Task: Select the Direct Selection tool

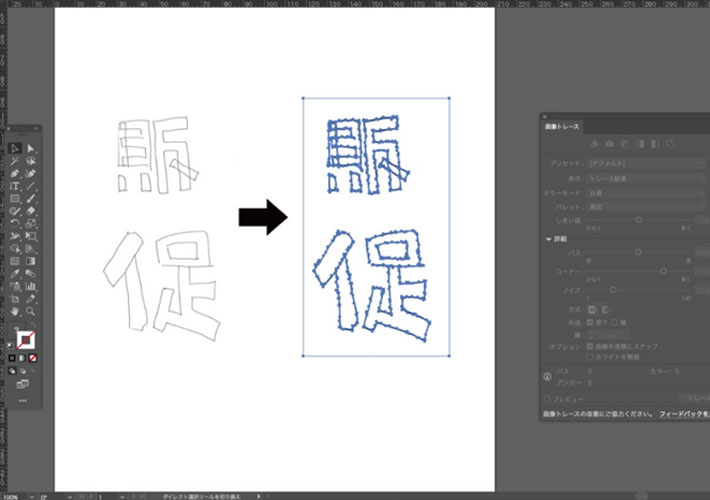Action: [31, 149]
